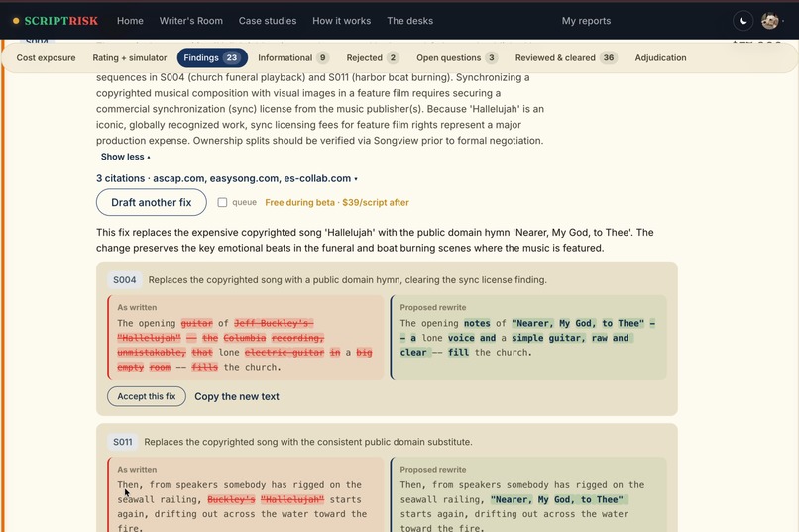Open My reports
The image size is (799, 532).
[586, 21]
